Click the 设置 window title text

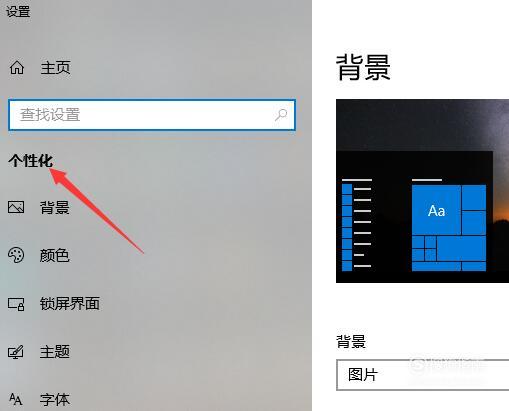pos(18,11)
